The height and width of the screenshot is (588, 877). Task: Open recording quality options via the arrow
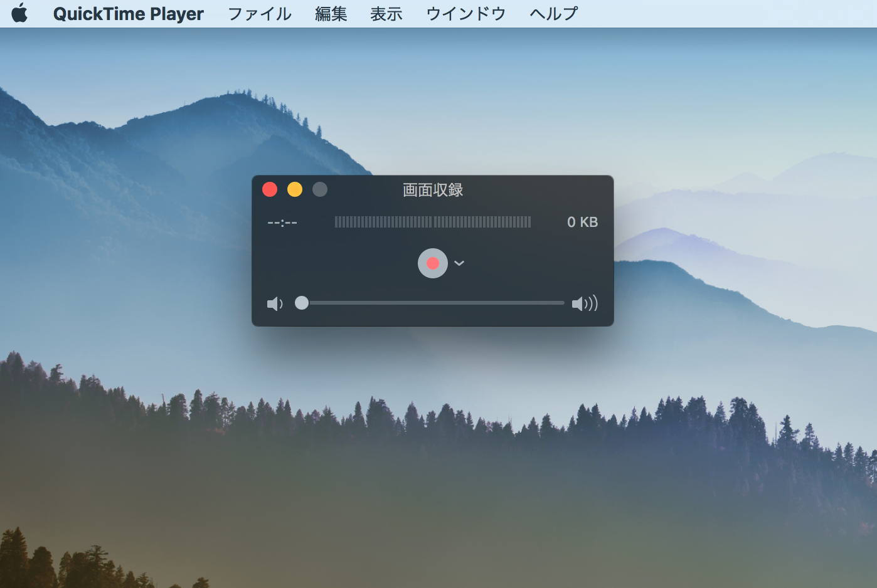point(459,263)
